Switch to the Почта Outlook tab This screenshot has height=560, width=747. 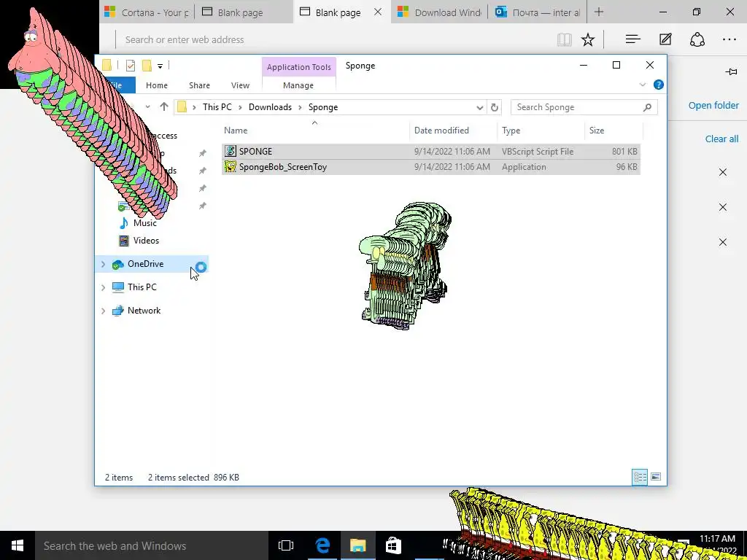click(x=538, y=12)
